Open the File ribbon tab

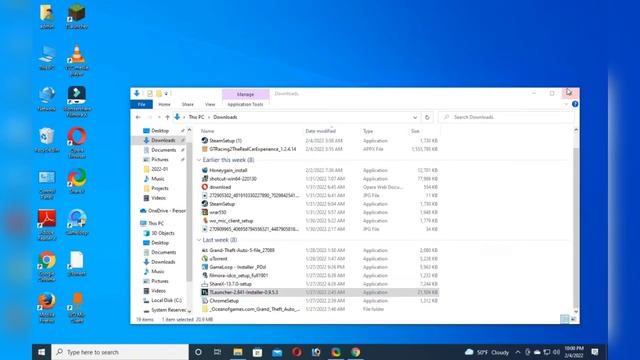141,104
